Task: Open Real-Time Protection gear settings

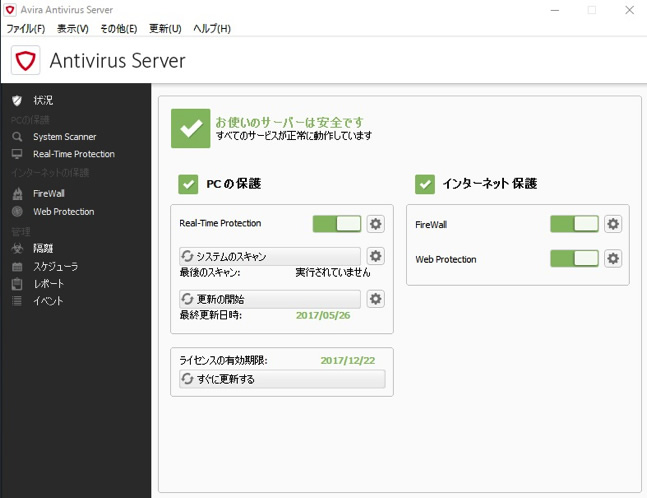Action: (x=375, y=224)
